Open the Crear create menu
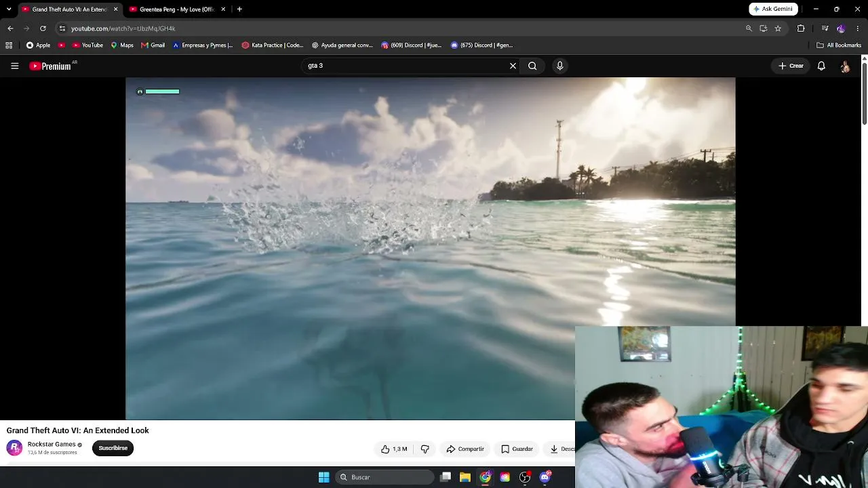Screen dimensions: 868x488 click(791, 66)
